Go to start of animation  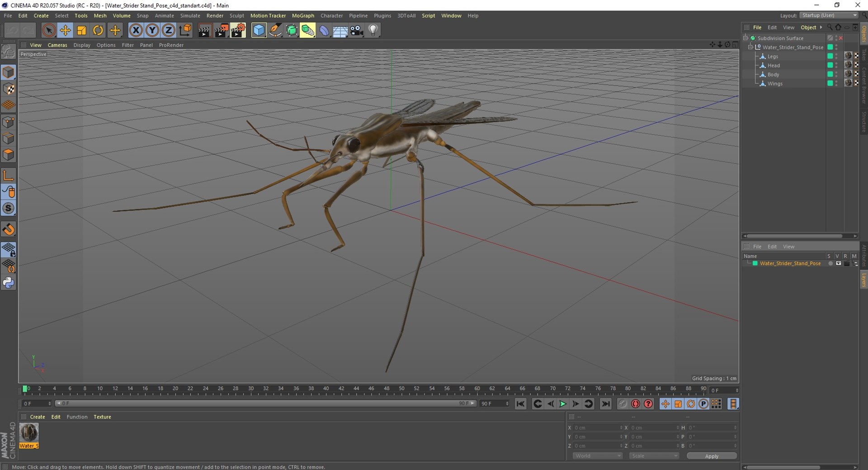point(520,404)
